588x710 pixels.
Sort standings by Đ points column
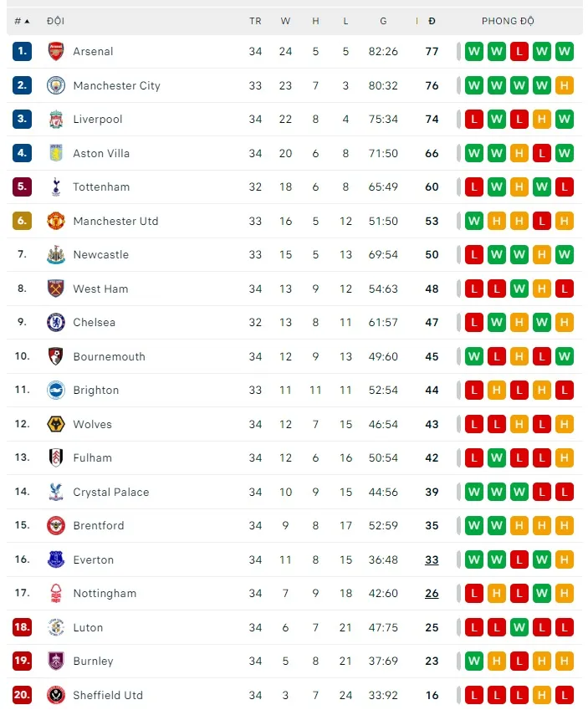[432, 21]
